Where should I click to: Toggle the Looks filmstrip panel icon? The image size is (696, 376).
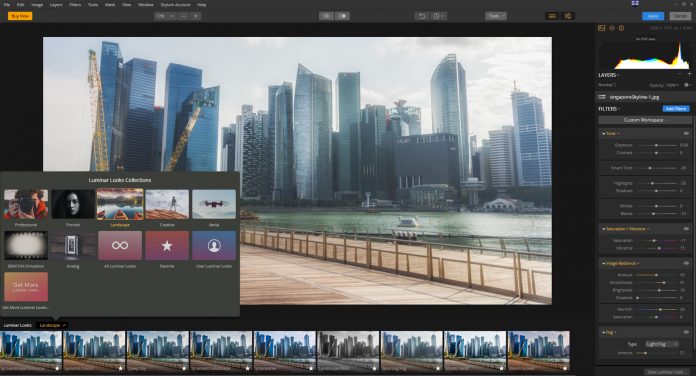point(552,16)
